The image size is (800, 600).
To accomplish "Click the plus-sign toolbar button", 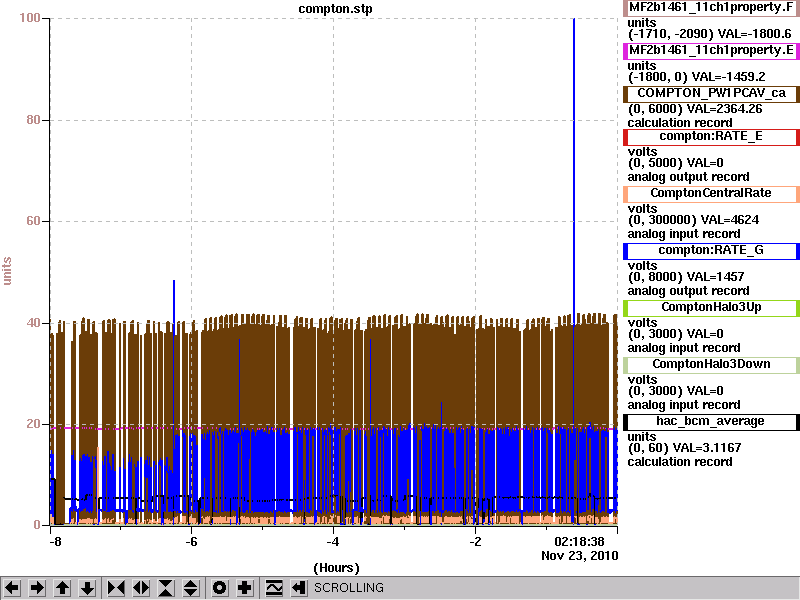I will click(245, 588).
